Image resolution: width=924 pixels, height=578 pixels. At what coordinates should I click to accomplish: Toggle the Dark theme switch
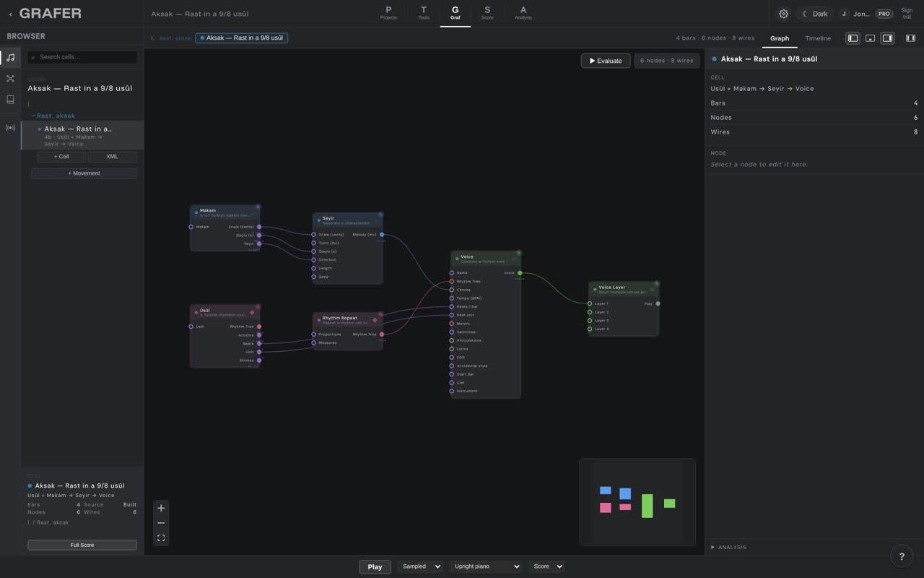(815, 14)
